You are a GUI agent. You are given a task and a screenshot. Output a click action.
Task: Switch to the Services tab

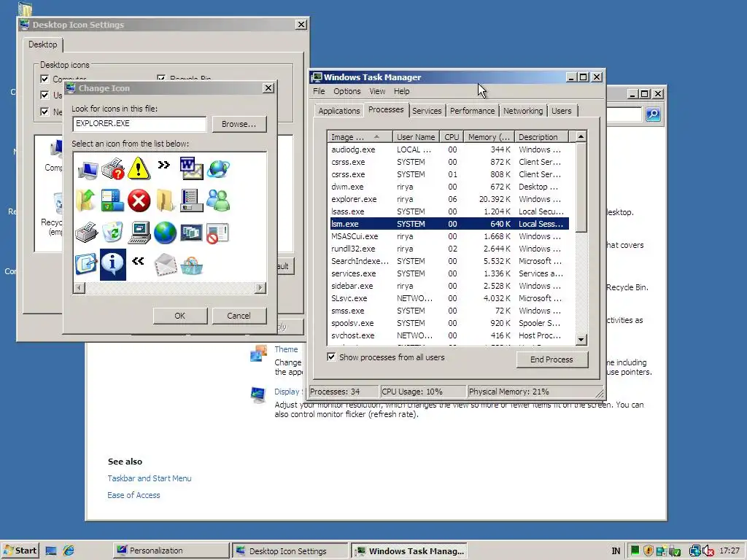click(426, 111)
